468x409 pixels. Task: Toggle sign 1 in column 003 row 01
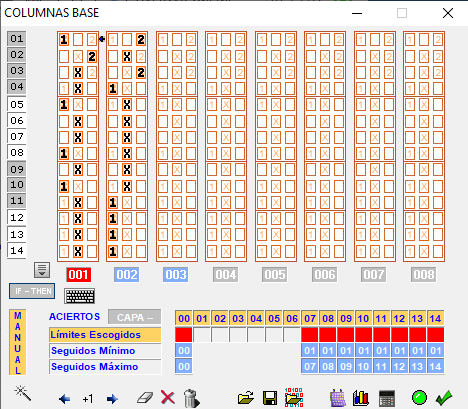pos(163,40)
